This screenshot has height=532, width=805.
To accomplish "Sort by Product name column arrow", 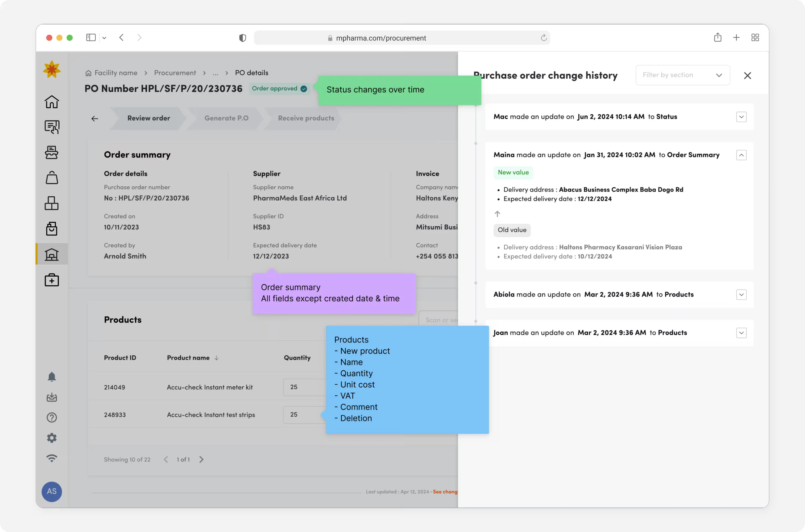I will (x=216, y=358).
